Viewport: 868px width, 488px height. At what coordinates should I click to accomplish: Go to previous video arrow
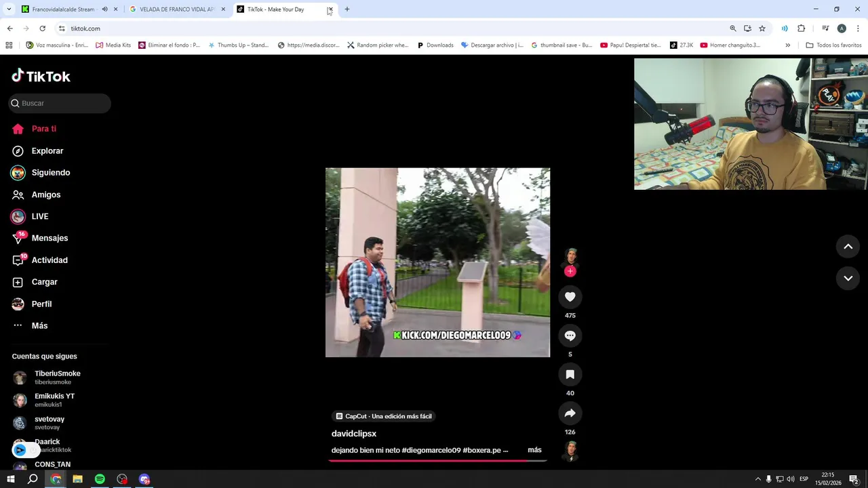[848, 247]
